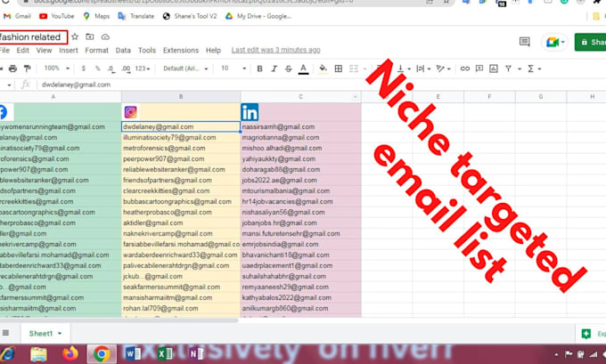Select cell dwdelaney@gmail.com in column B
Viewport: 606px width, 364px height.
click(x=181, y=126)
